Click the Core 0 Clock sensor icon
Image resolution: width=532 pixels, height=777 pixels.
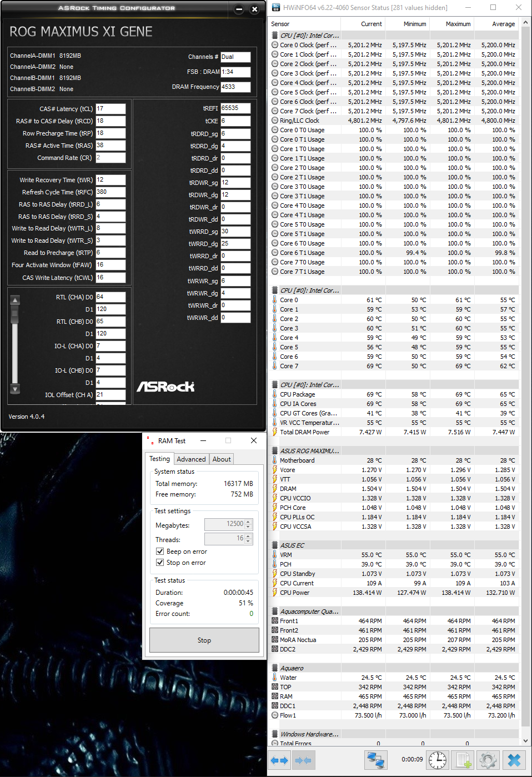[275, 45]
